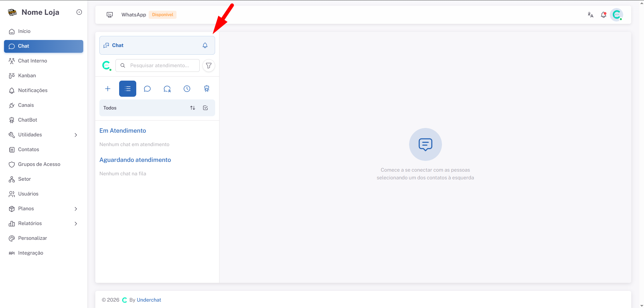Select the chatbot robot tab
This screenshot has height=308, width=644.
(x=207, y=89)
